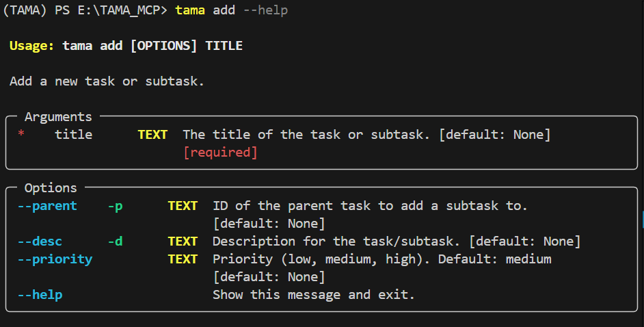
Task: Click the -p short flag
Action: (116, 206)
